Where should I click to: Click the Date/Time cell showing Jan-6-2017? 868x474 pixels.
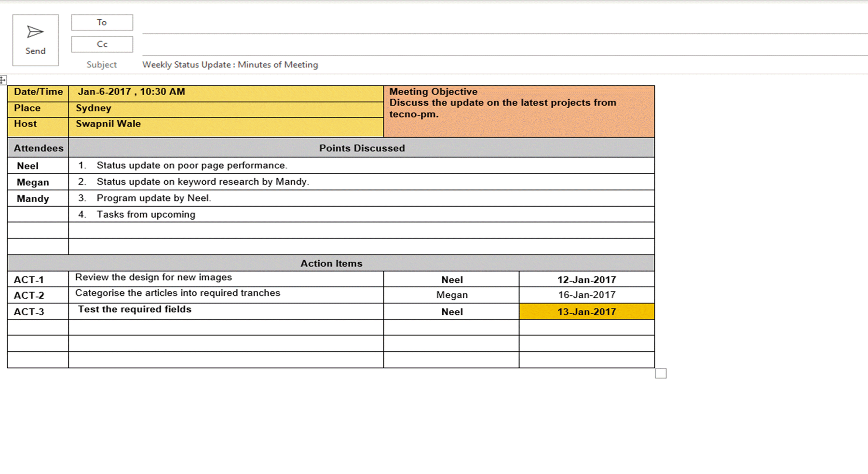point(131,91)
